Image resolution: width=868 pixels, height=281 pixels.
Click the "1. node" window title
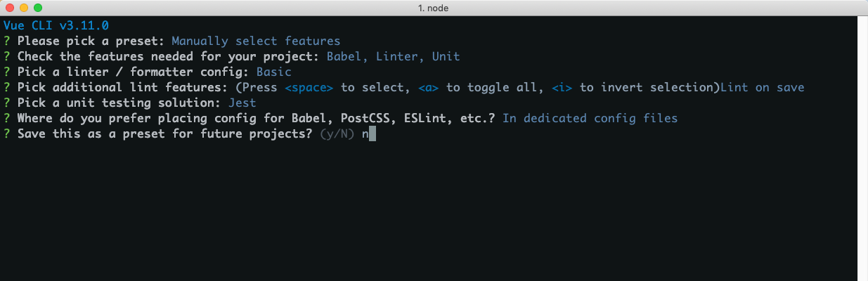(434, 8)
